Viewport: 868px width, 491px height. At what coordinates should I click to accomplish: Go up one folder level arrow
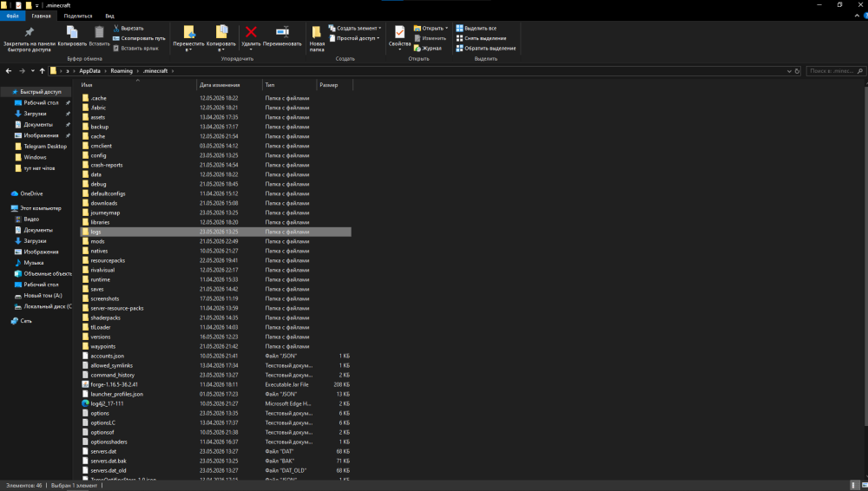click(x=42, y=71)
